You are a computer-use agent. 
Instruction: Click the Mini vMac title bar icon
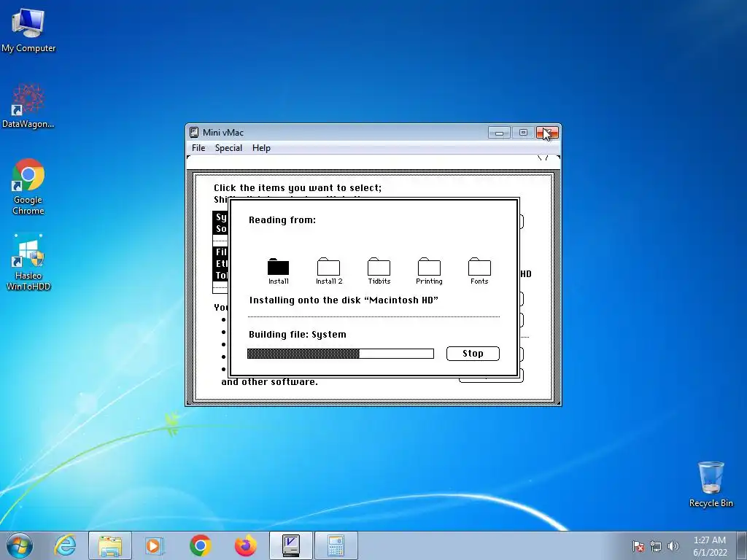click(x=194, y=133)
